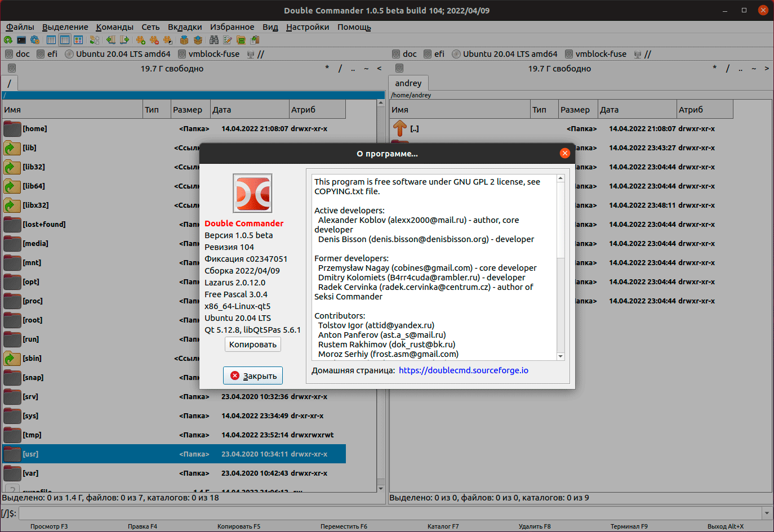Click the home (~) button in left panel
The width and height of the screenshot is (774, 532).
[x=366, y=69]
